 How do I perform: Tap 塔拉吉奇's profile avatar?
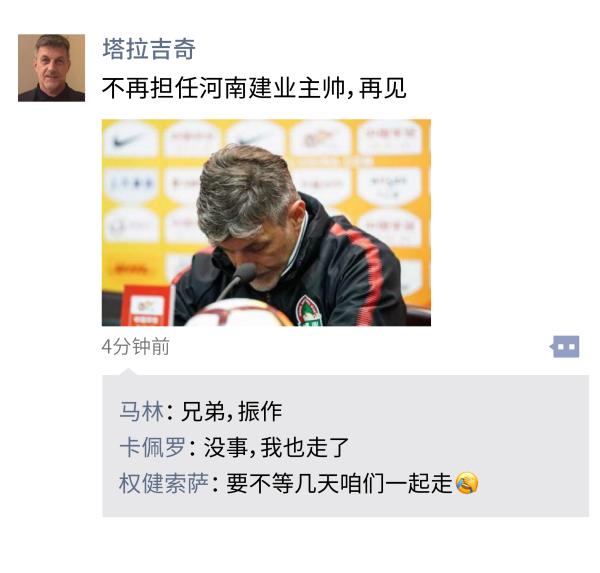click(x=51, y=68)
